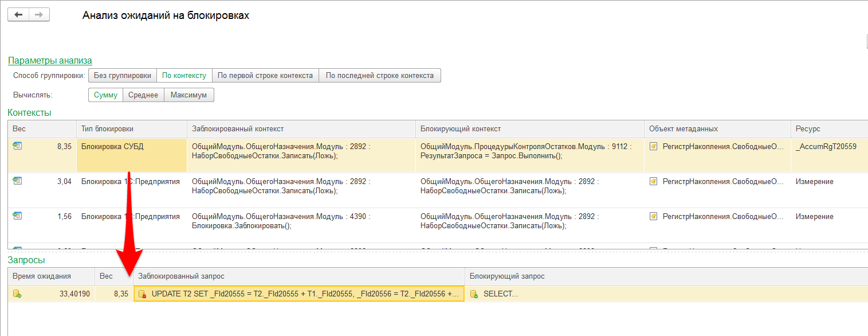This screenshot has width=868, height=336.
Task: Click the row icon beside weight 3,04
Action: click(x=17, y=181)
